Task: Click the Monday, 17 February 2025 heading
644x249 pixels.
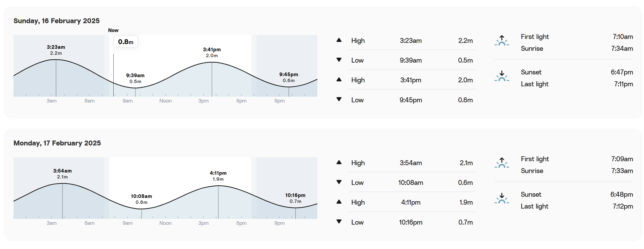Action: 57,143
